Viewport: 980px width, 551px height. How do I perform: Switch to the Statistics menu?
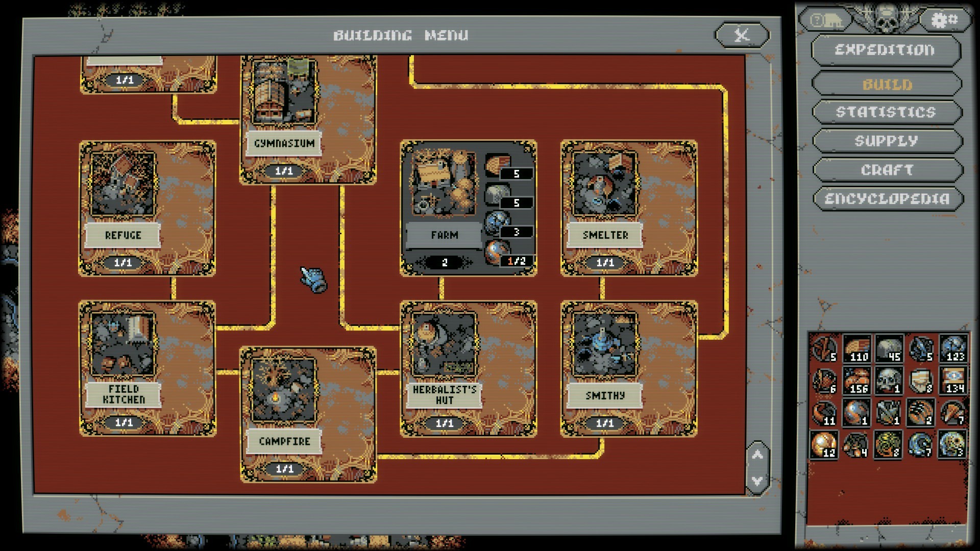(886, 112)
